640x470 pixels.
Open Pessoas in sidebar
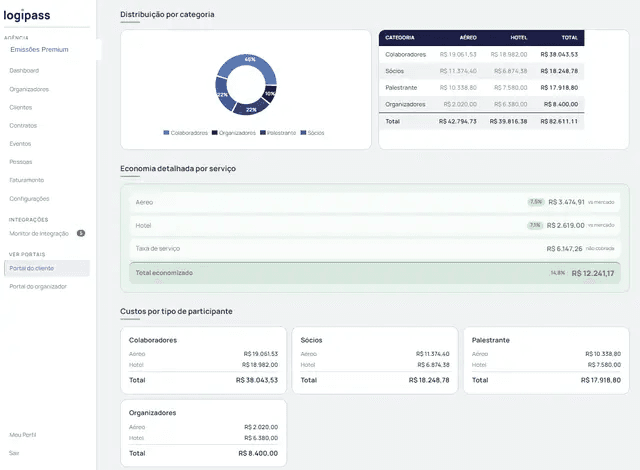point(20,162)
